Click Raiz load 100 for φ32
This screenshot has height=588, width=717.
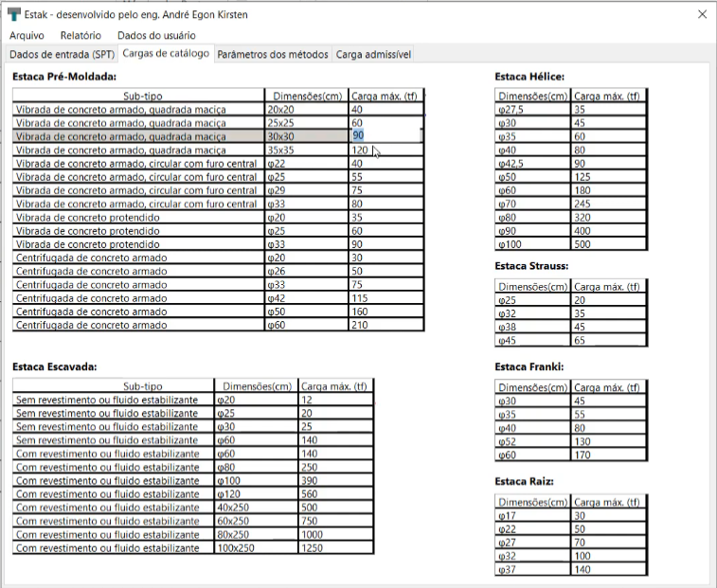coord(609,556)
